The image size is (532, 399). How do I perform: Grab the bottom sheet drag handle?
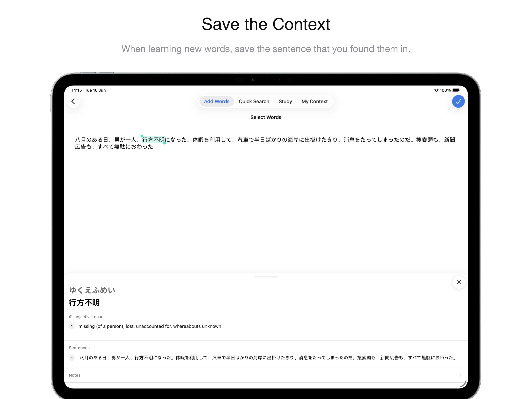(x=266, y=276)
